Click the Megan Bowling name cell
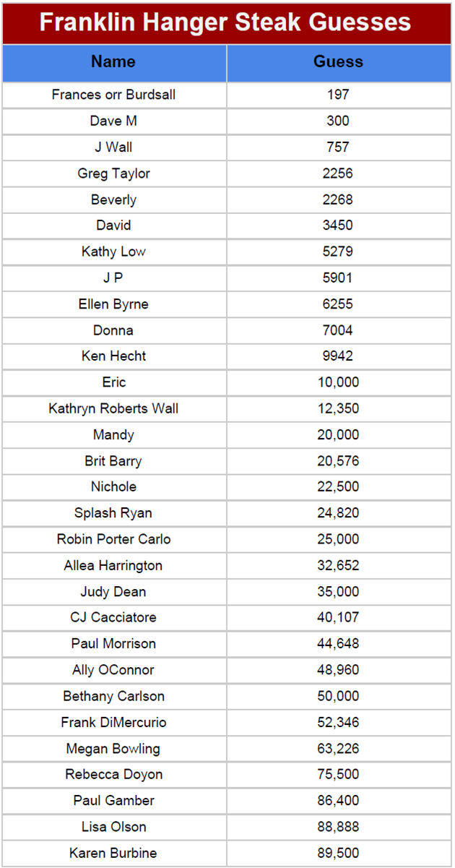455x868 pixels. [x=113, y=748]
